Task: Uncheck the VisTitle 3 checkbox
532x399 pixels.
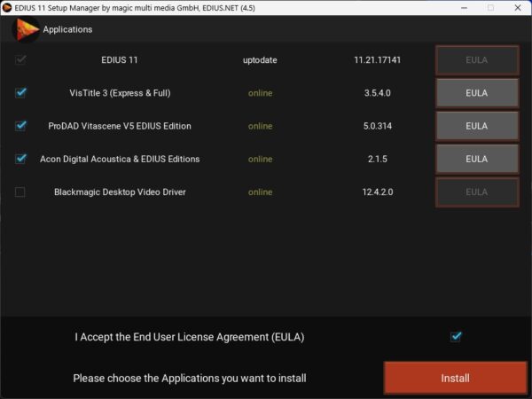Action: click(20, 92)
